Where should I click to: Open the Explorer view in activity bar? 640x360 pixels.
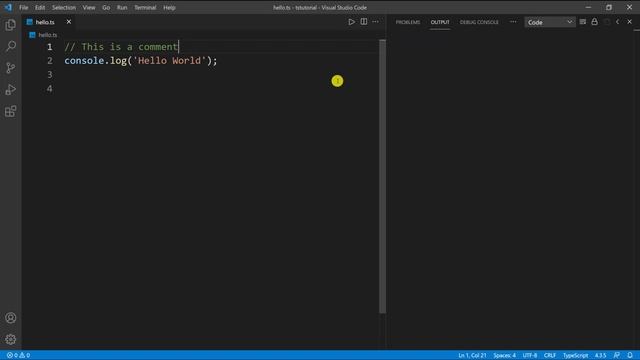pyautogui.click(x=11, y=25)
